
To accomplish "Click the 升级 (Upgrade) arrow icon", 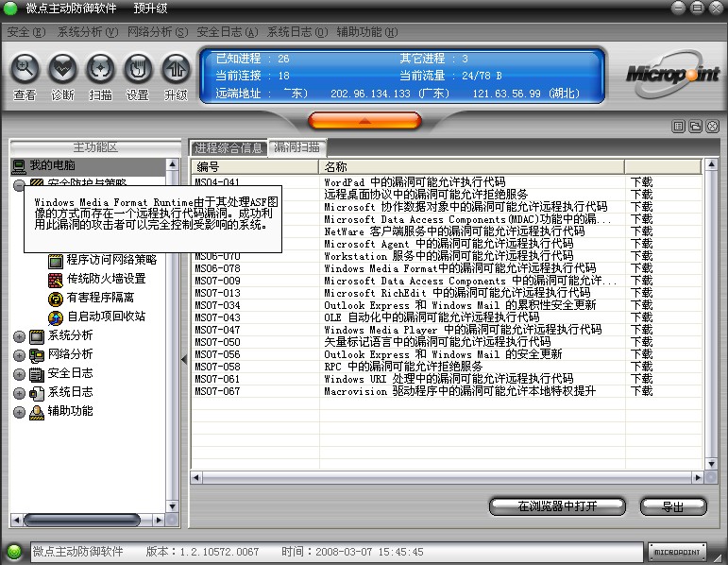I will tap(176, 69).
